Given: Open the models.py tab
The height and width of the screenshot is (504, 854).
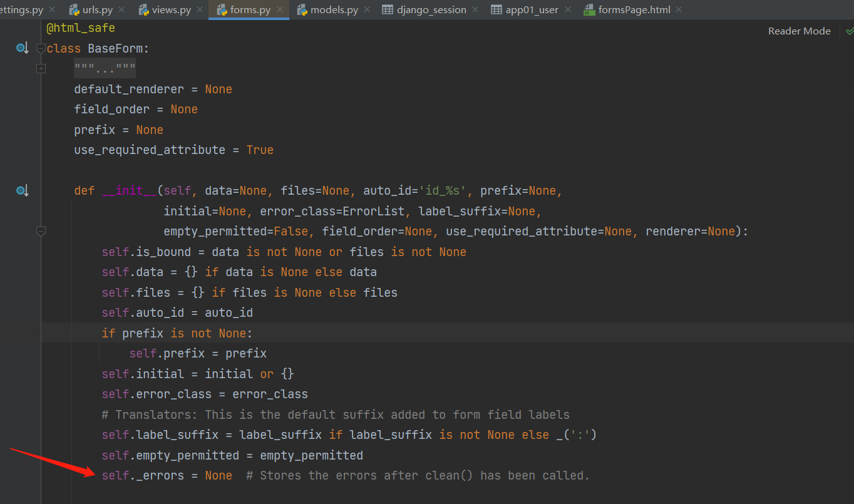Looking at the screenshot, I should click(x=334, y=9).
